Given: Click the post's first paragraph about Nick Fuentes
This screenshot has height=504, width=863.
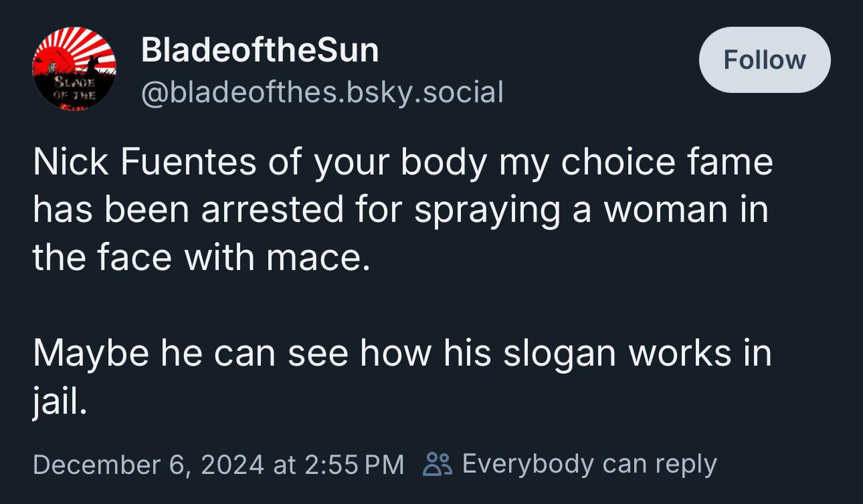Looking at the screenshot, I should coord(403,209).
